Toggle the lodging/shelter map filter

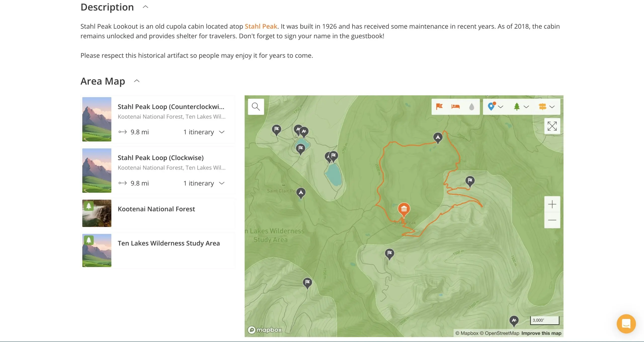tap(455, 107)
